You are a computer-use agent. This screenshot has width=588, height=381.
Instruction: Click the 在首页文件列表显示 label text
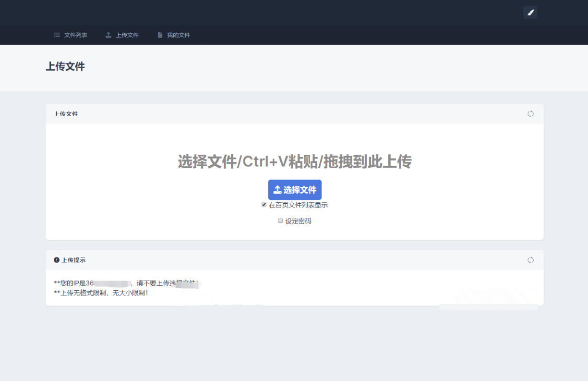click(298, 205)
